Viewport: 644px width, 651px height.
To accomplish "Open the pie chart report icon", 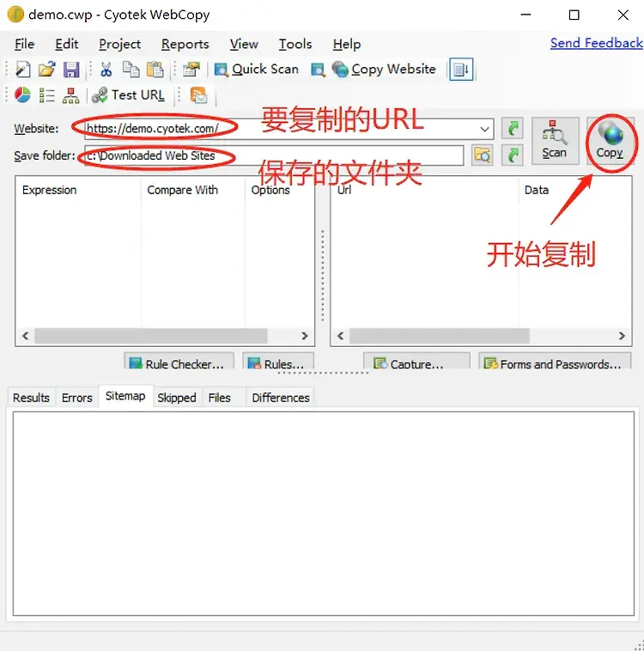I will 22,95.
